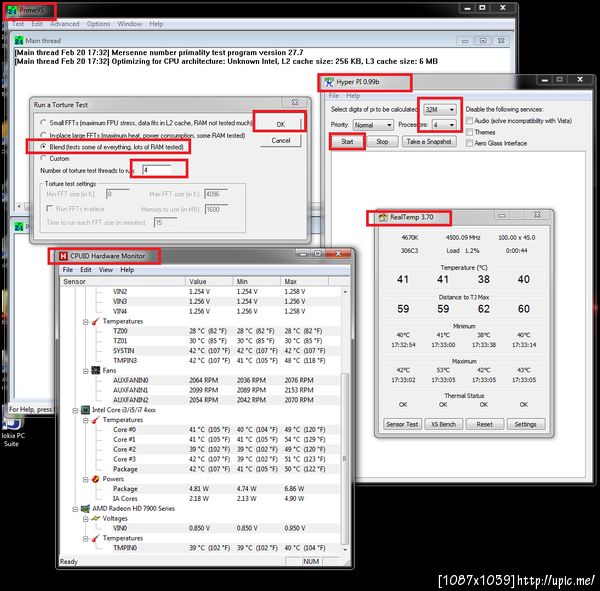Collapse the Fans tree node
This screenshot has width=600, height=591.
click(x=86, y=371)
